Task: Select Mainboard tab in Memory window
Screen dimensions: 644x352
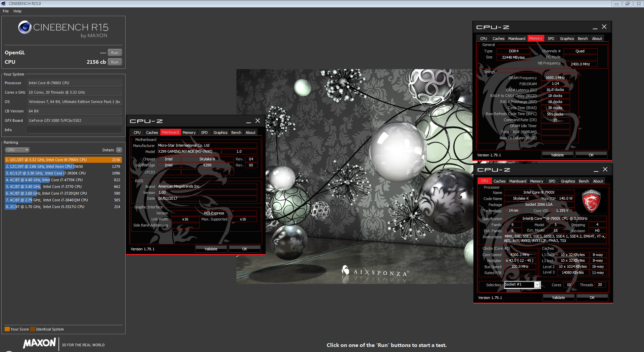Action: click(x=517, y=39)
